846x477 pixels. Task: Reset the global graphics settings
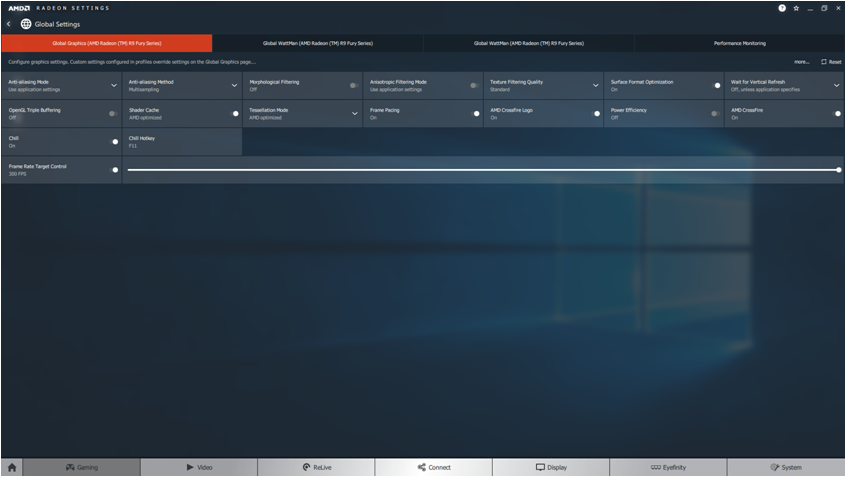[831, 62]
